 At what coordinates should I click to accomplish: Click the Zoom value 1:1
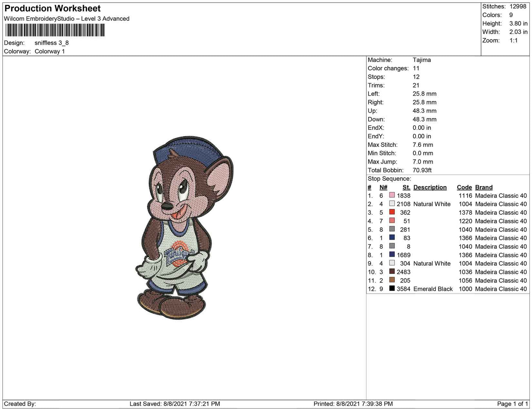514,40
